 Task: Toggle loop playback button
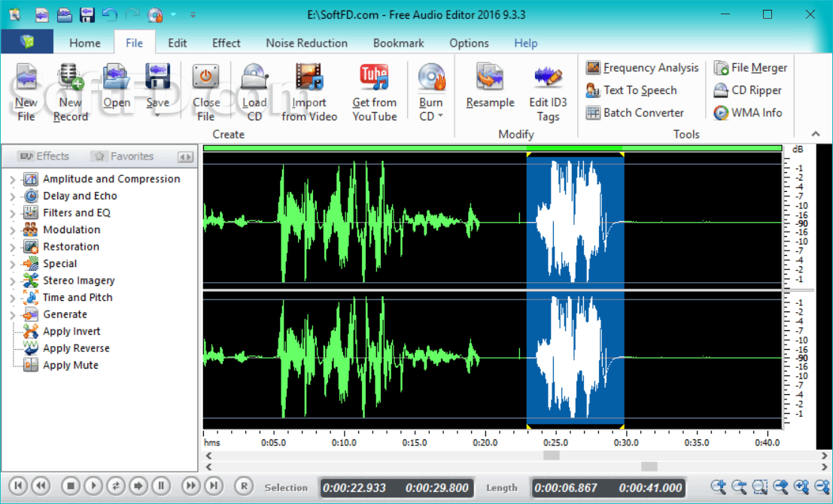click(116, 485)
